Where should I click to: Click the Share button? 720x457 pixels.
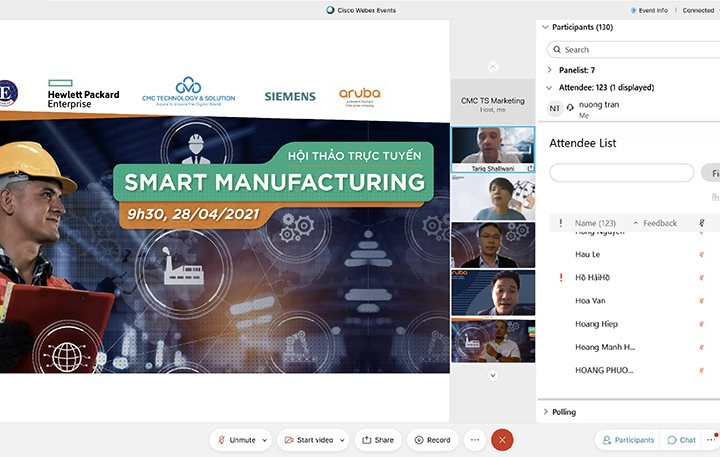pos(378,440)
